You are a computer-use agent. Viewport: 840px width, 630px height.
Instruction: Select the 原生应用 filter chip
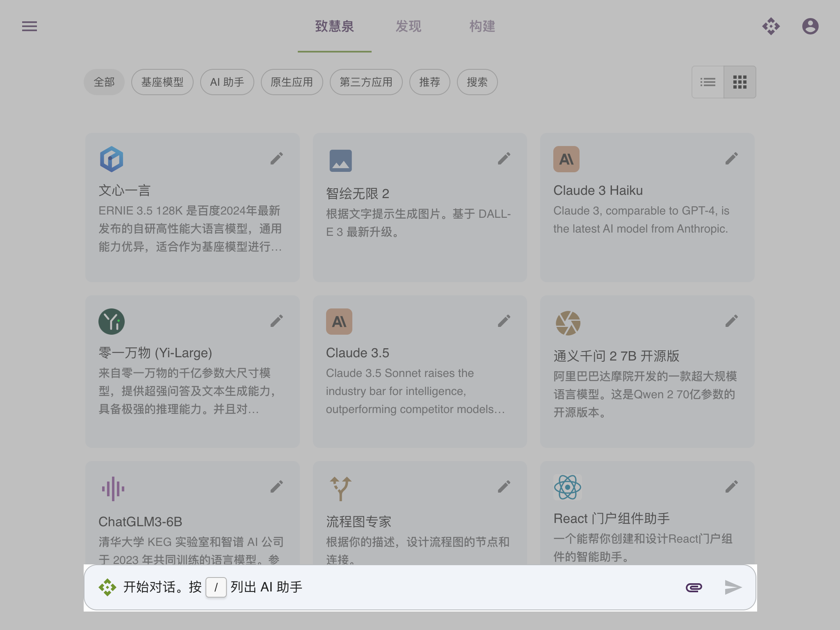click(x=292, y=82)
